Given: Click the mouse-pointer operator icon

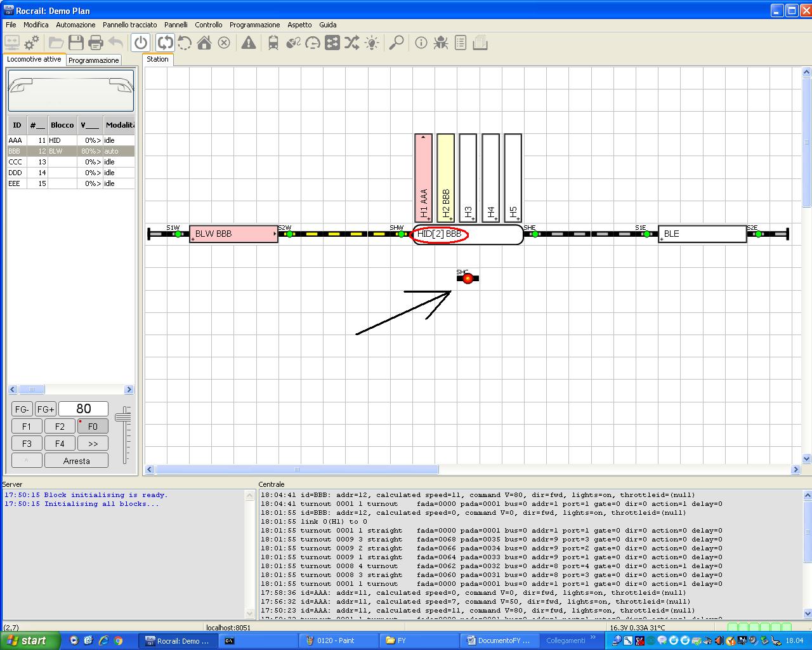Looking at the screenshot, I should [x=293, y=43].
